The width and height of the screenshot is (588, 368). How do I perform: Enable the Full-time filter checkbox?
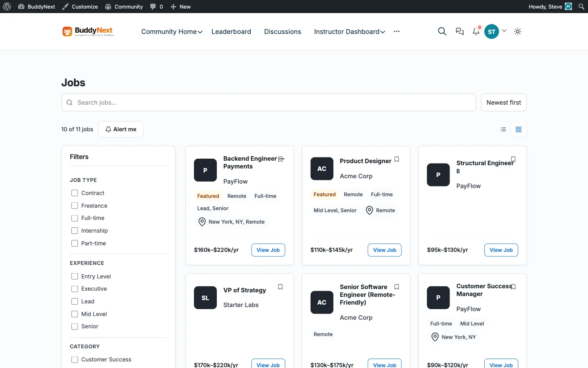(75, 218)
